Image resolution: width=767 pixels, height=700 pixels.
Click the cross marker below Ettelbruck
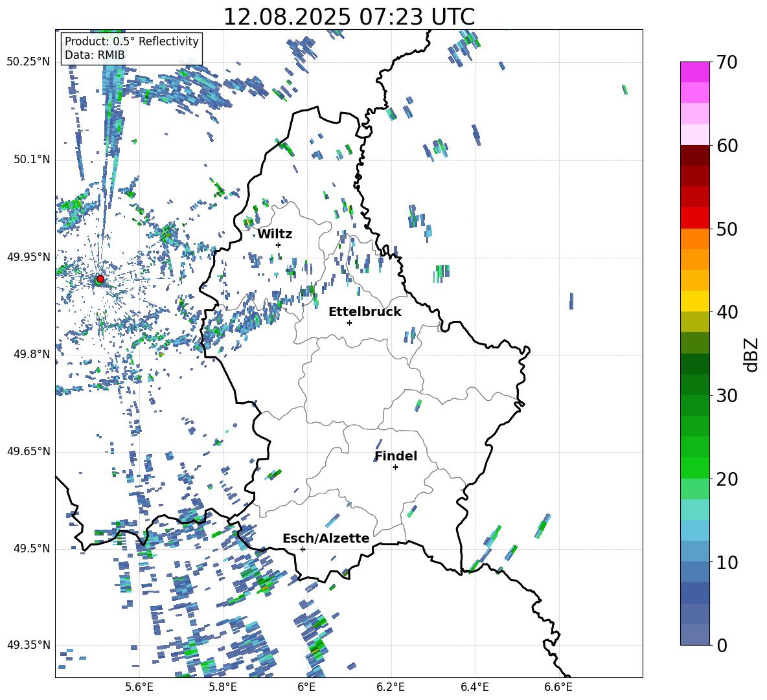[x=349, y=322]
